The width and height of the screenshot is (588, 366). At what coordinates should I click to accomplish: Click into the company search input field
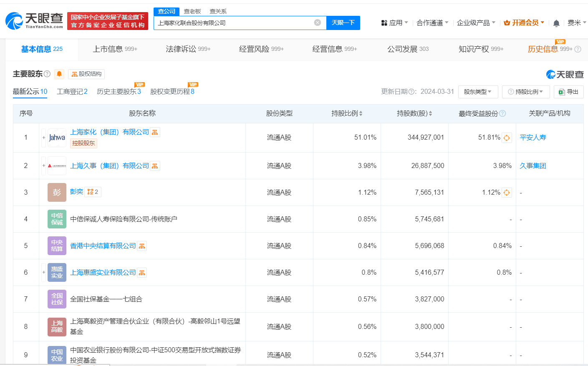234,23
